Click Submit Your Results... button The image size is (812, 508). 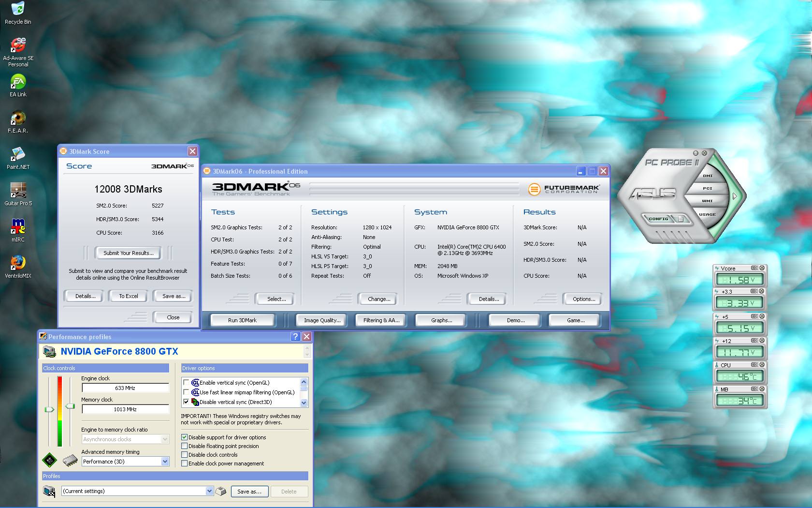click(x=128, y=253)
